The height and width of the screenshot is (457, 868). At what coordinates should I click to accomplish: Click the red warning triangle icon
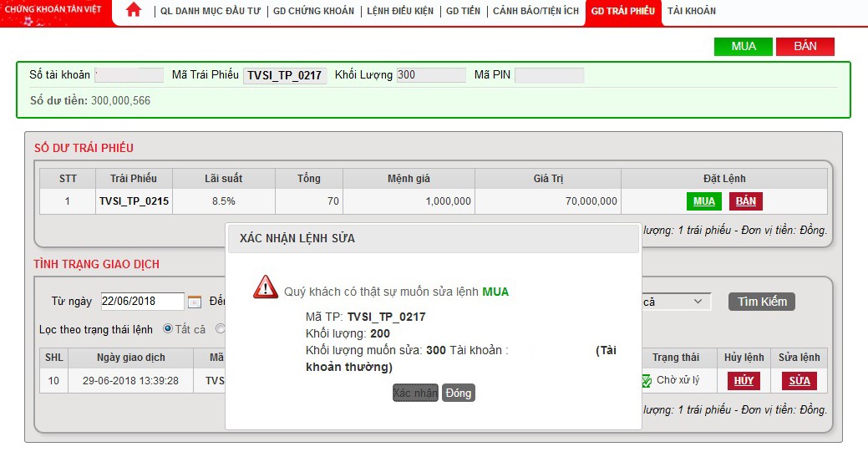265,287
